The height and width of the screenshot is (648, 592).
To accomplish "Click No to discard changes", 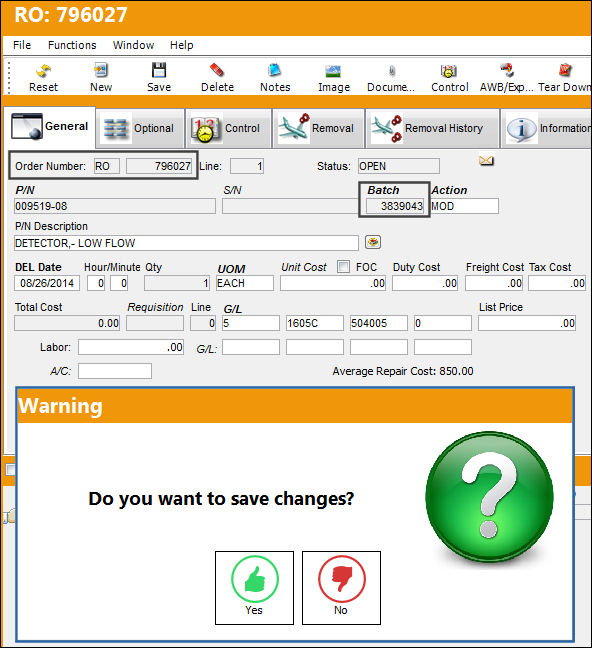I will click(341, 588).
